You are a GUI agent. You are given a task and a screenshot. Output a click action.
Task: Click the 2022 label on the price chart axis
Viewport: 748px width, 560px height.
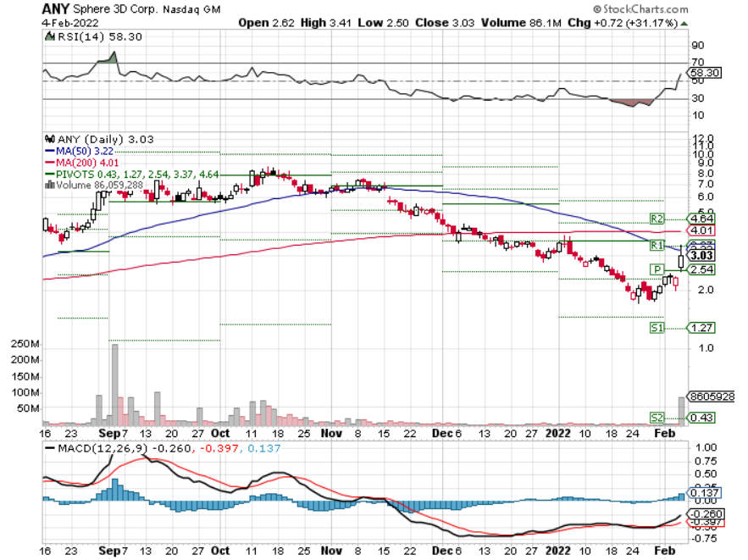(557, 433)
